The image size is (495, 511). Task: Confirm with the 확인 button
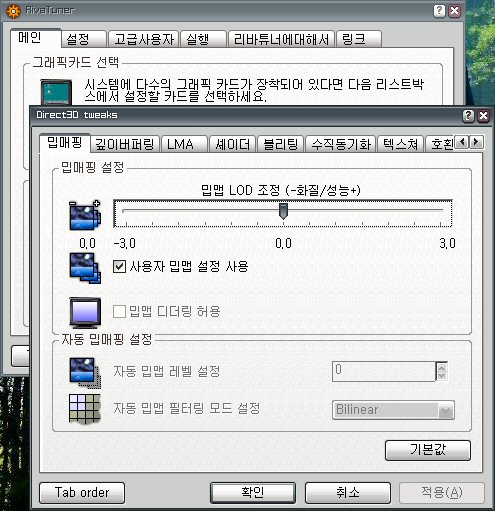coord(253,493)
